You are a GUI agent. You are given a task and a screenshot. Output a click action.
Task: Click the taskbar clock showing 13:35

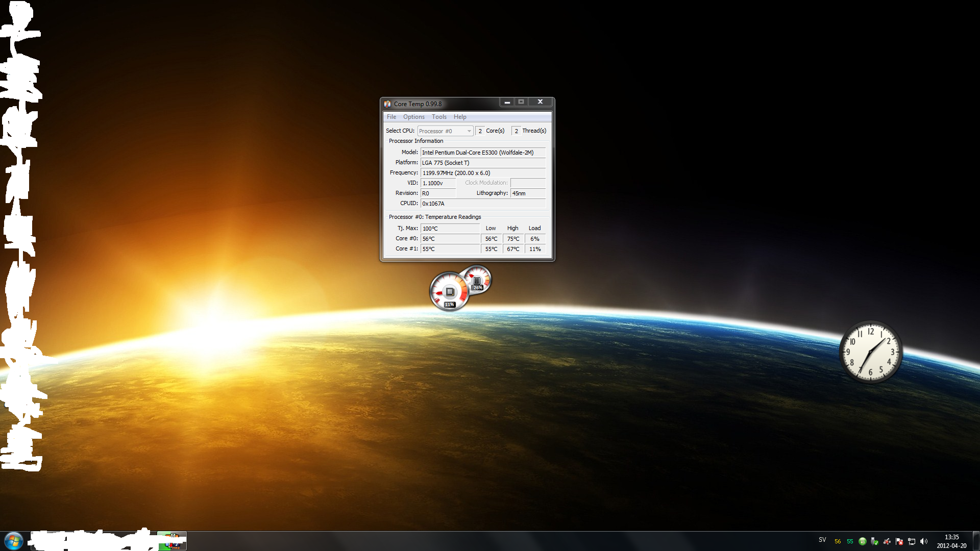pyautogui.click(x=951, y=541)
